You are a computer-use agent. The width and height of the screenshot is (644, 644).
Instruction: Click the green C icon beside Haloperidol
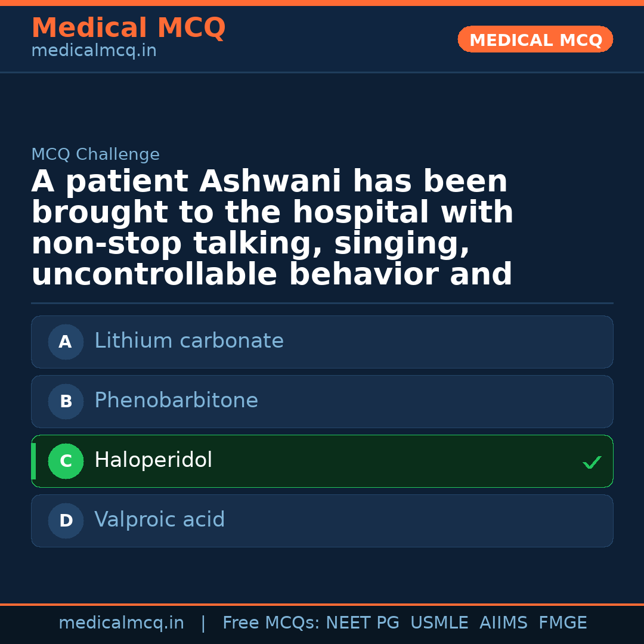[x=66, y=461]
